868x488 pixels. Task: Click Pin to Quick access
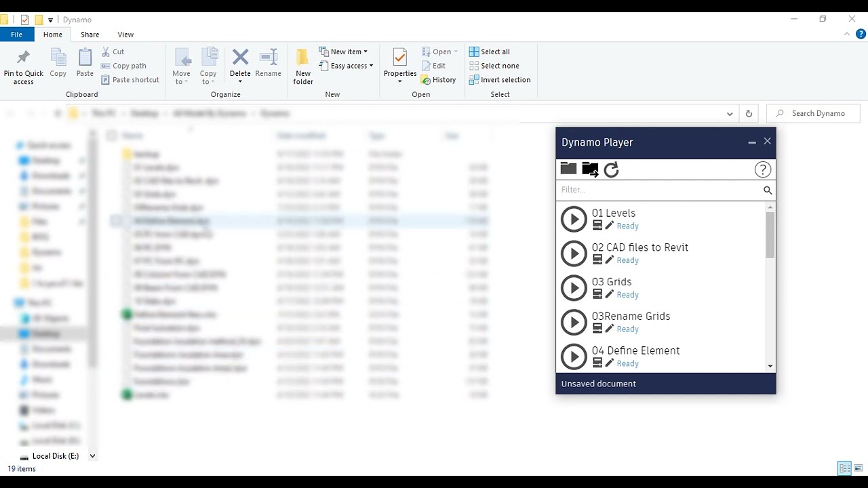(23, 66)
